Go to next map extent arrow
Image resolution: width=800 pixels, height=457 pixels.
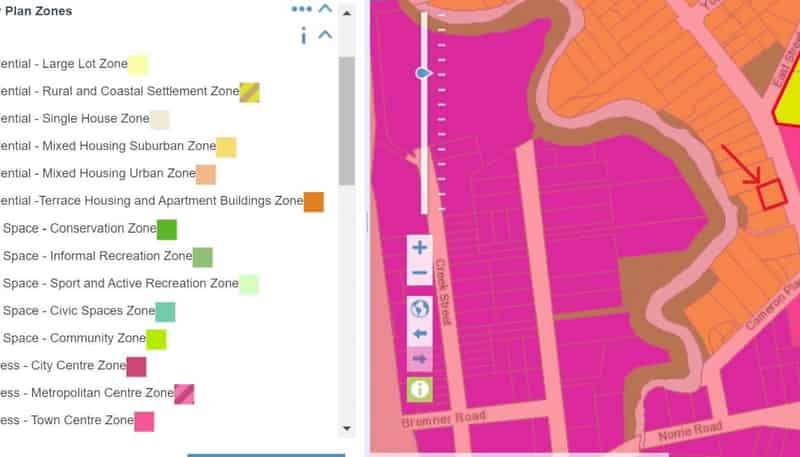click(x=419, y=359)
